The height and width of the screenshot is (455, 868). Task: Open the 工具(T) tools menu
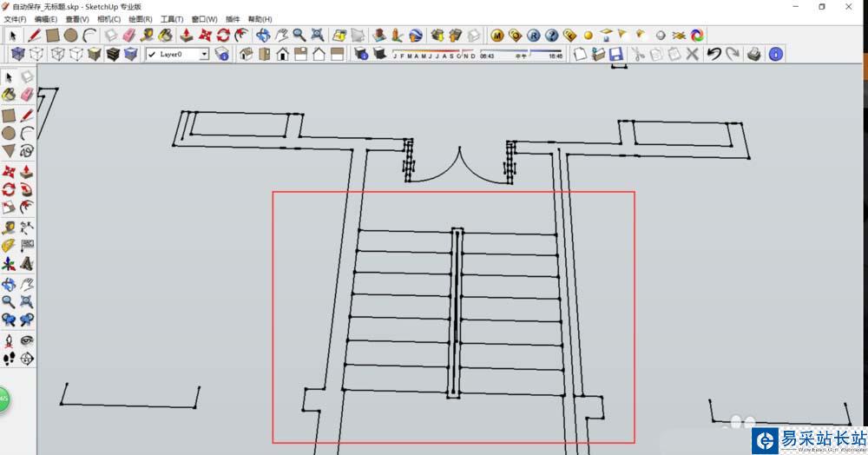[172, 19]
